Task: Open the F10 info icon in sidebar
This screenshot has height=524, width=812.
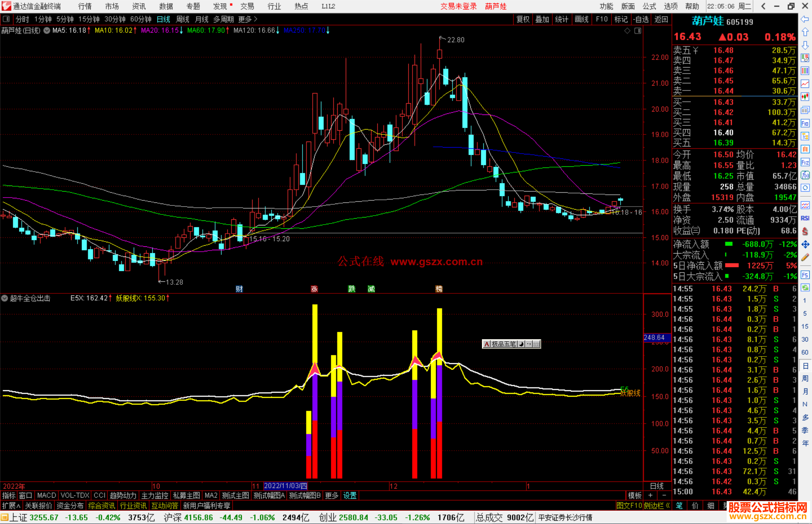Action: click(x=805, y=124)
